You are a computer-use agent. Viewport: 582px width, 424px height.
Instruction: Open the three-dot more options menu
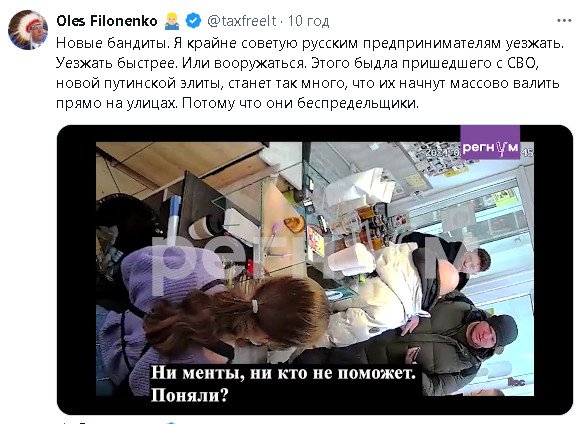(x=564, y=21)
